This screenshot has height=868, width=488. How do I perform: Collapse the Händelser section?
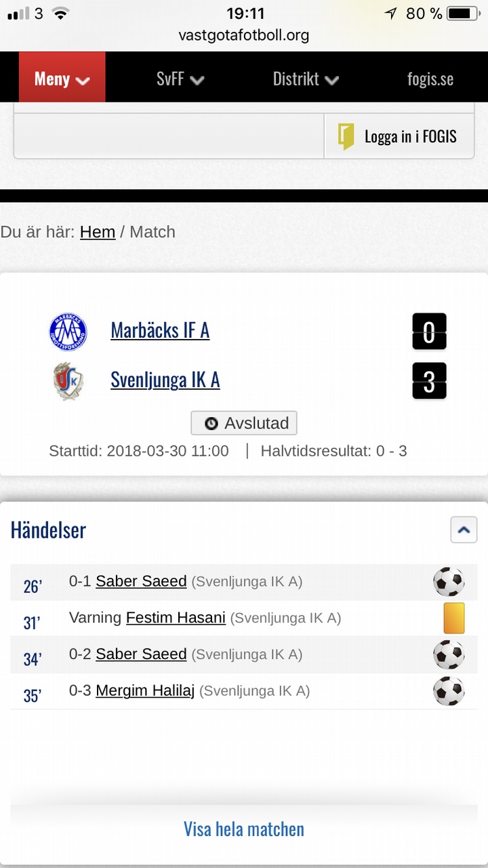(x=464, y=530)
